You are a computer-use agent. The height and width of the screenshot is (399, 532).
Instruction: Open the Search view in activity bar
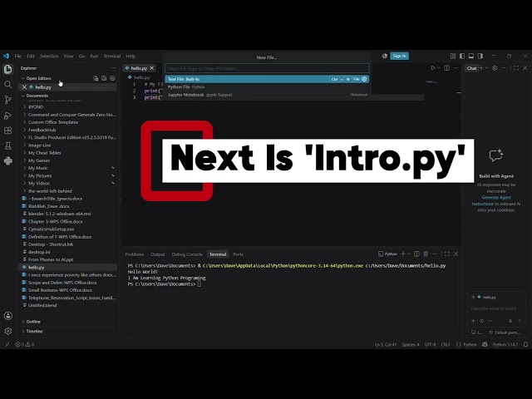pyautogui.click(x=7, y=84)
